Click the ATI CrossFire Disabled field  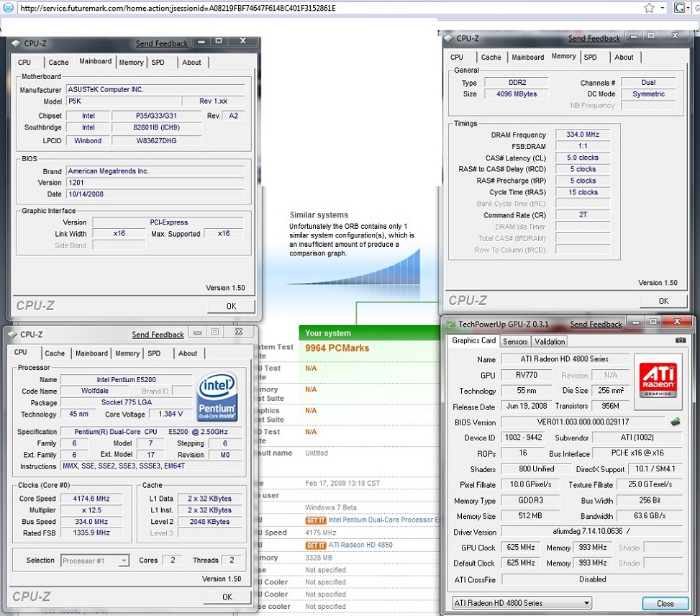coord(592,579)
